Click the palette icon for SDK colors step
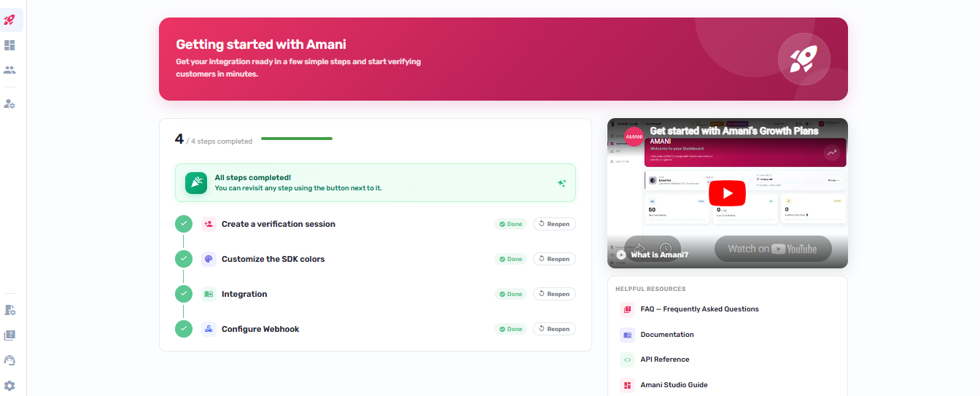 point(209,259)
